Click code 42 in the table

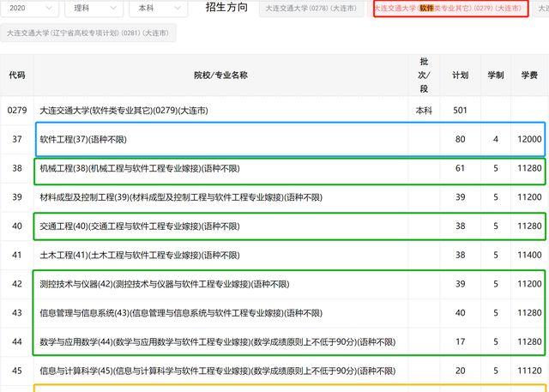click(17, 284)
